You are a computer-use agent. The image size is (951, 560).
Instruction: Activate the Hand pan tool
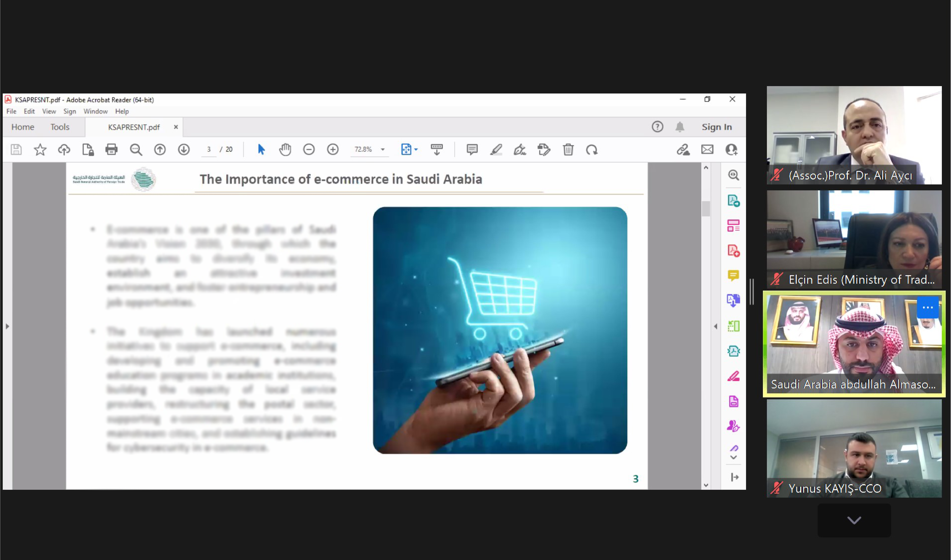285,149
